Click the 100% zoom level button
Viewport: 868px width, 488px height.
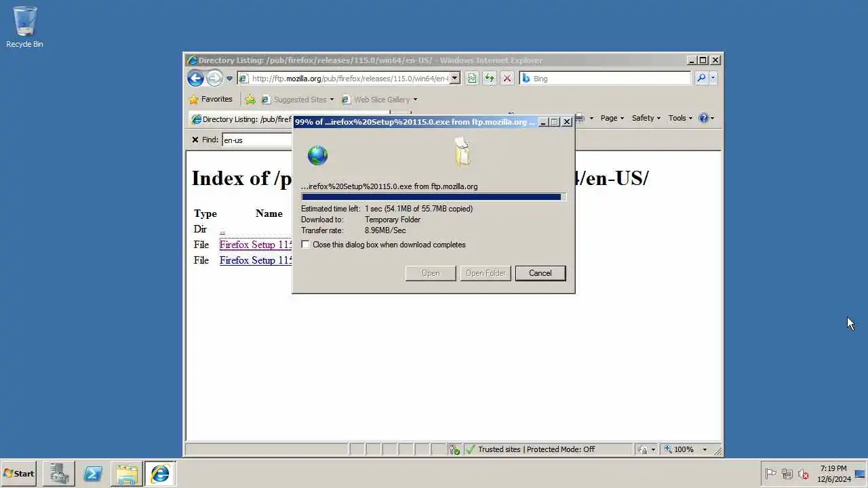(x=679, y=449)
